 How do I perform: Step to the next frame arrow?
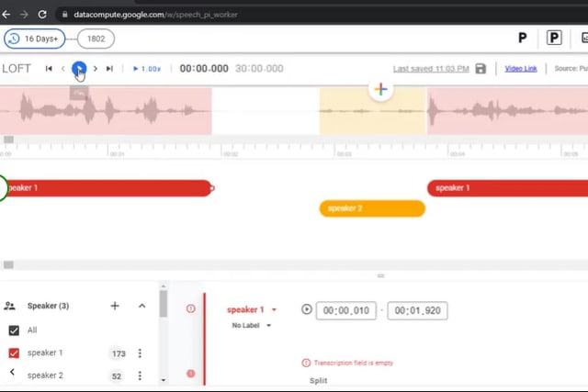coord(96,69)
